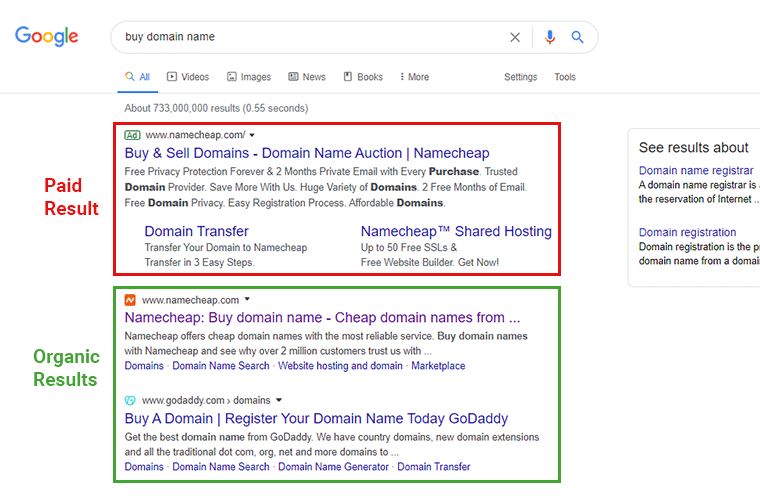Click the Google logo

(47, 36)
